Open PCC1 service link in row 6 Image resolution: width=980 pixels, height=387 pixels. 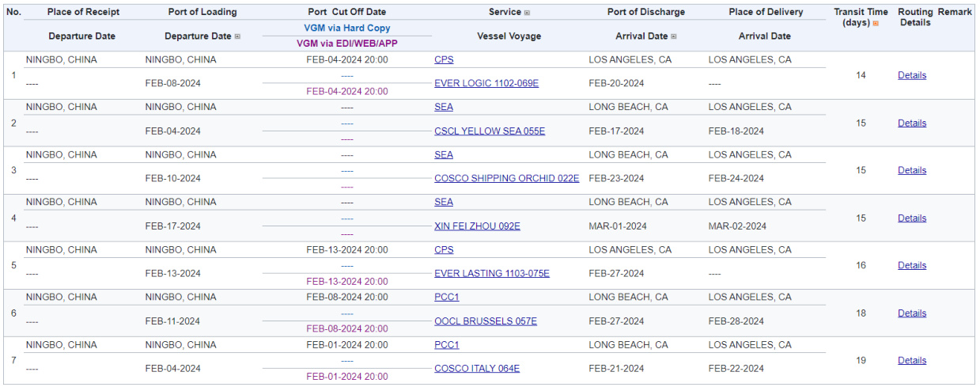click(x=447, y=298)
